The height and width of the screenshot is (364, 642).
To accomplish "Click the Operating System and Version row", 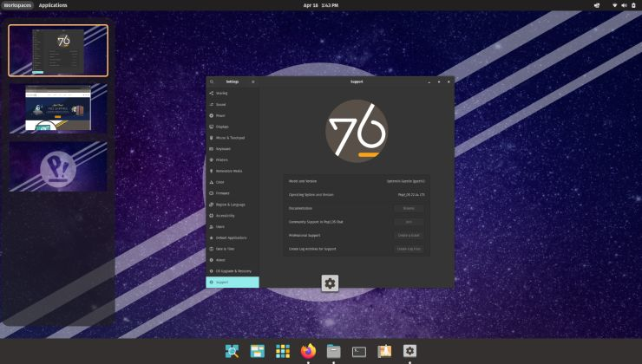I will [357, 195].
